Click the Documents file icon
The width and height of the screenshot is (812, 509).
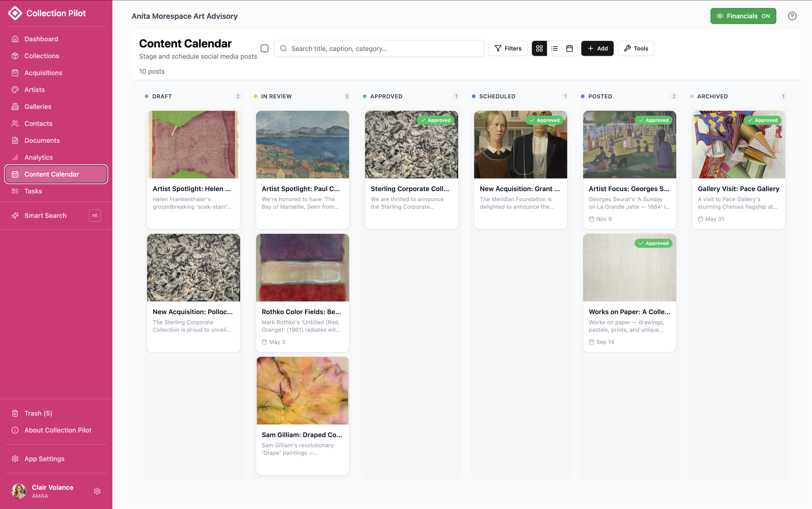[15, 140]
